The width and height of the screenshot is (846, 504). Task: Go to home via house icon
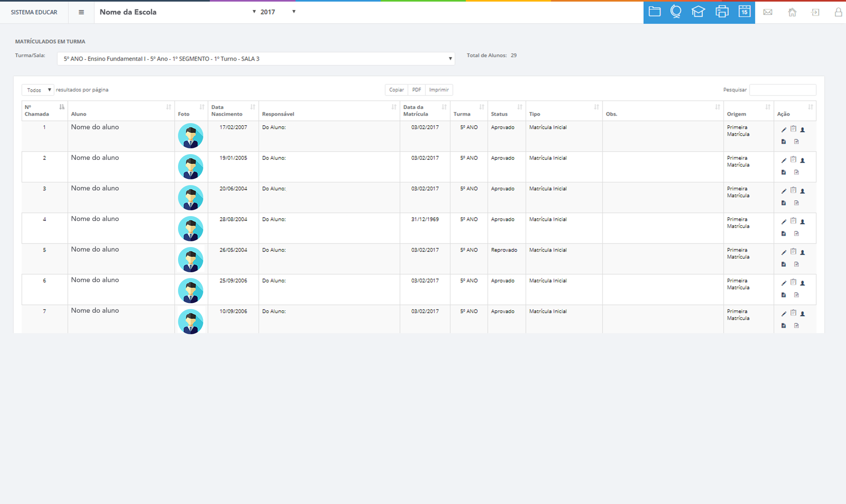point(792,12)
